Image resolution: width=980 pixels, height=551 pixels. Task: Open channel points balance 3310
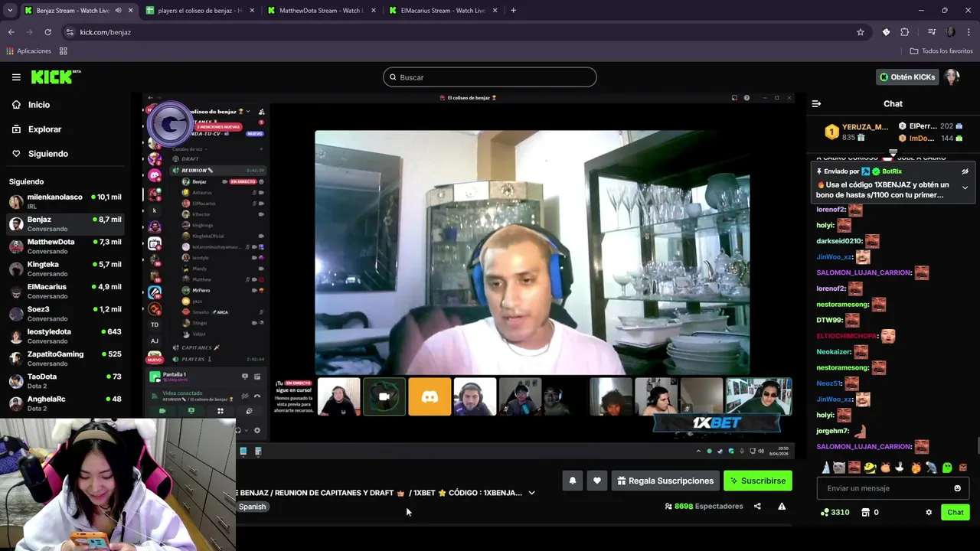point(835,512)
